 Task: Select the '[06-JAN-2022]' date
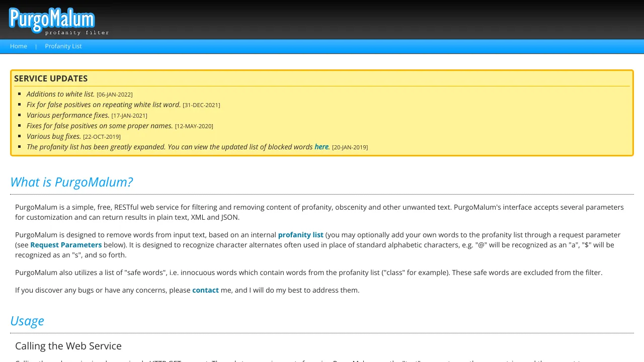(115, 95)
